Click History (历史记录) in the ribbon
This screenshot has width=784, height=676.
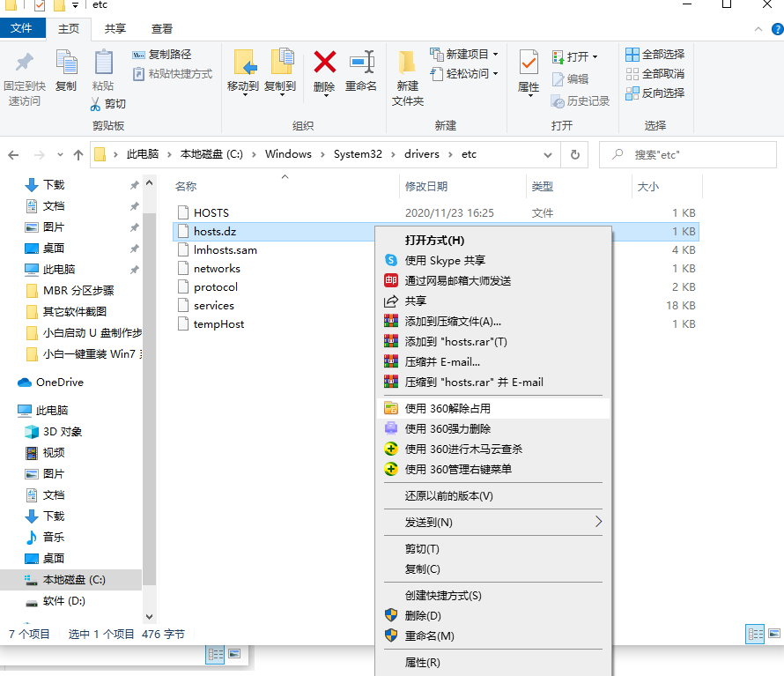coord(581,101)
